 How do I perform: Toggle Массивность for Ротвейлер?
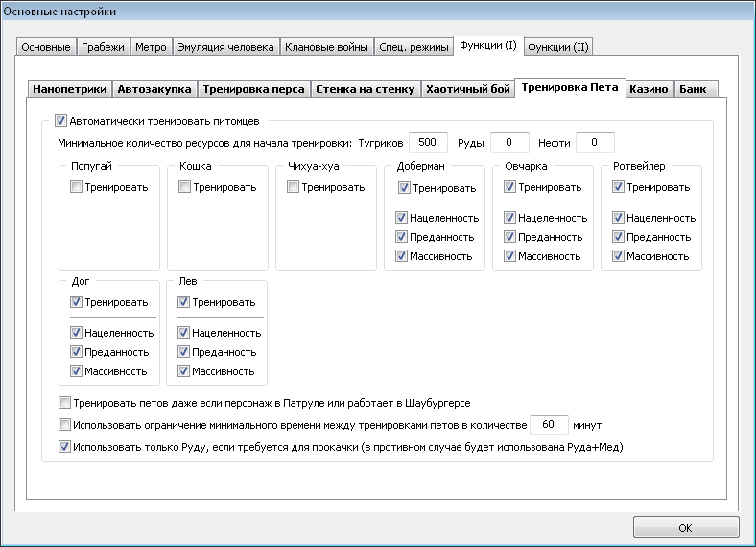tap(619, 256)
